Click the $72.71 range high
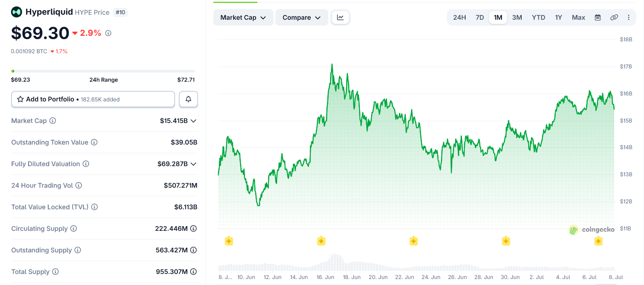644x285 pixels. pos(186,80)
